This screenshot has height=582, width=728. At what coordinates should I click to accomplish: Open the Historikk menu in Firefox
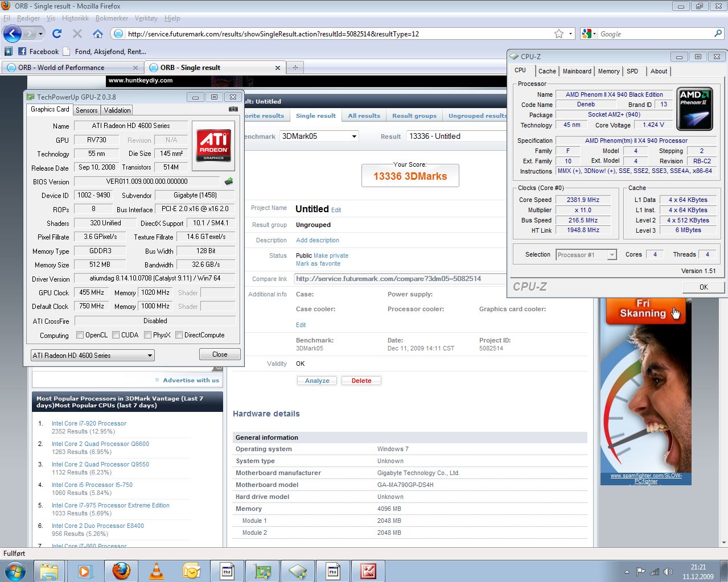[x=76, y=18]
